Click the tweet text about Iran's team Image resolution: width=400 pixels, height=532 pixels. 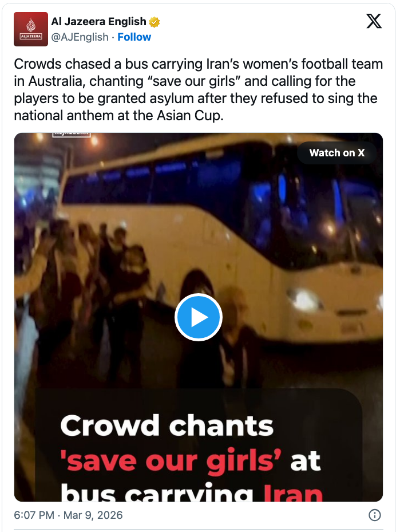pyautogui.click(x=199, y=89)
